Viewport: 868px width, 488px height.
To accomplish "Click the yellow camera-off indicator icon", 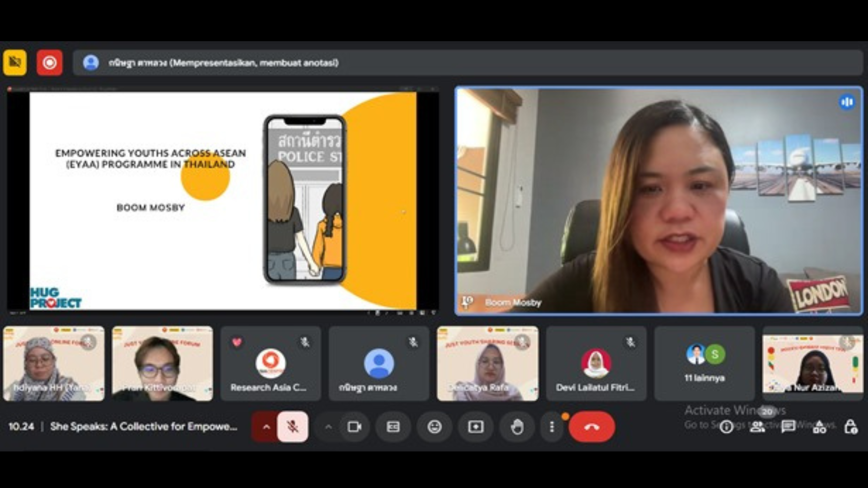I will (x=15, y=62).
